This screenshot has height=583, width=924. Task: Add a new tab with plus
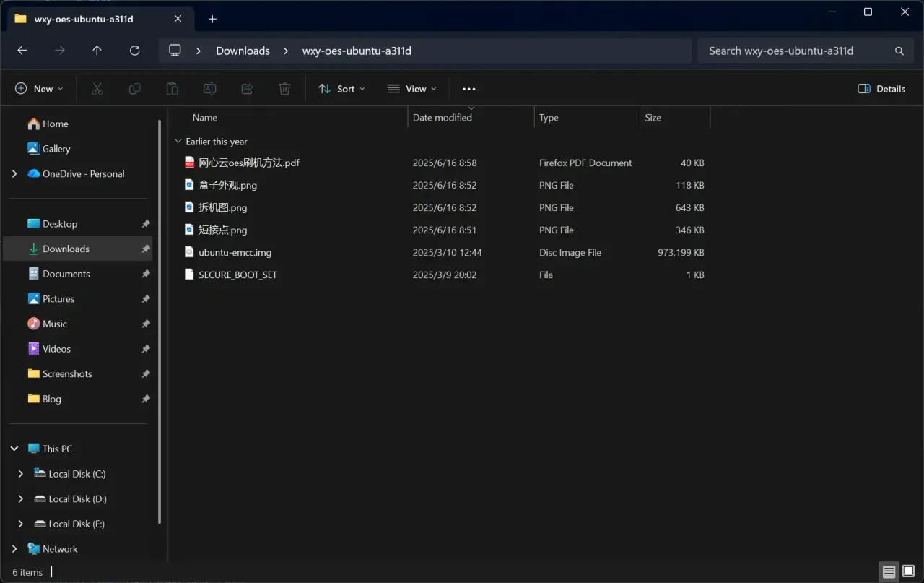(212, 19)
